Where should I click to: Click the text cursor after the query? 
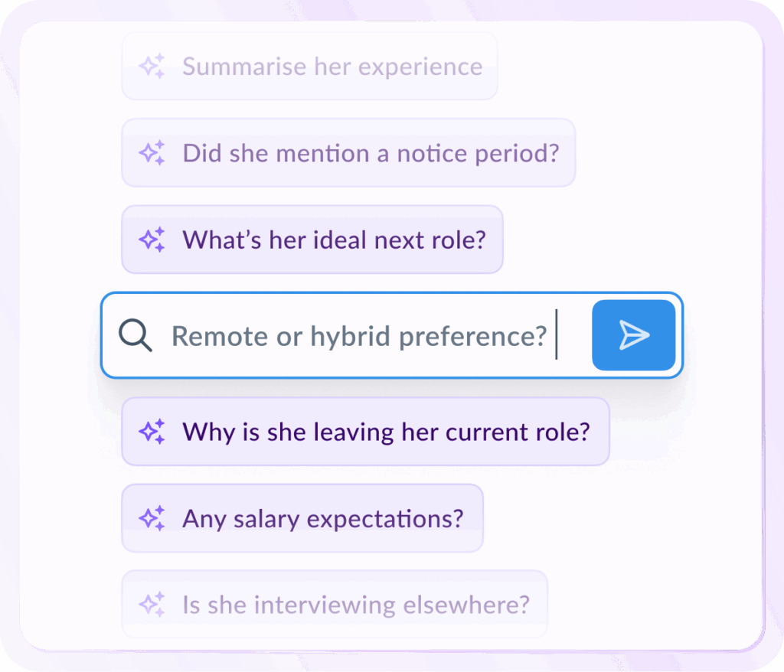tap(557, 334)
